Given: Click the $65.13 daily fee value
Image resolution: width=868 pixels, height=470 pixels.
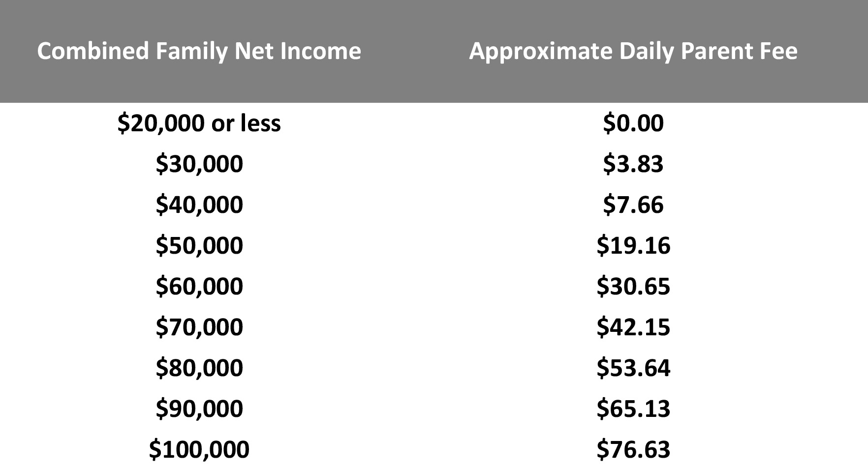Looking at the screenshot, I should (x=633, y=409).
